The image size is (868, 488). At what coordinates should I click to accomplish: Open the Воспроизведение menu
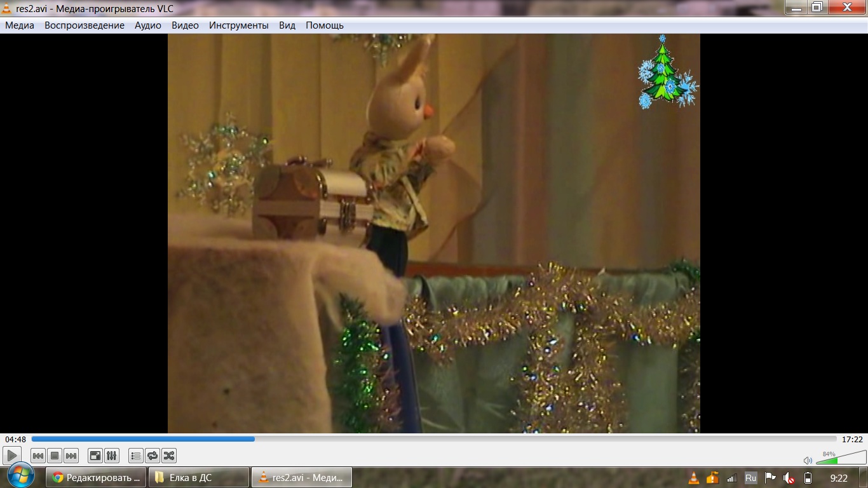pos(85,25)
